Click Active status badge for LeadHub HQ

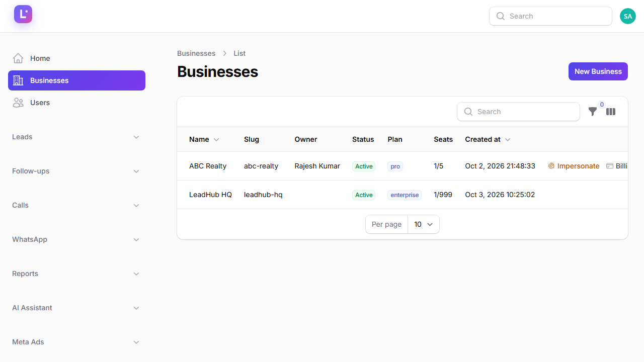(x=364, y=195)
